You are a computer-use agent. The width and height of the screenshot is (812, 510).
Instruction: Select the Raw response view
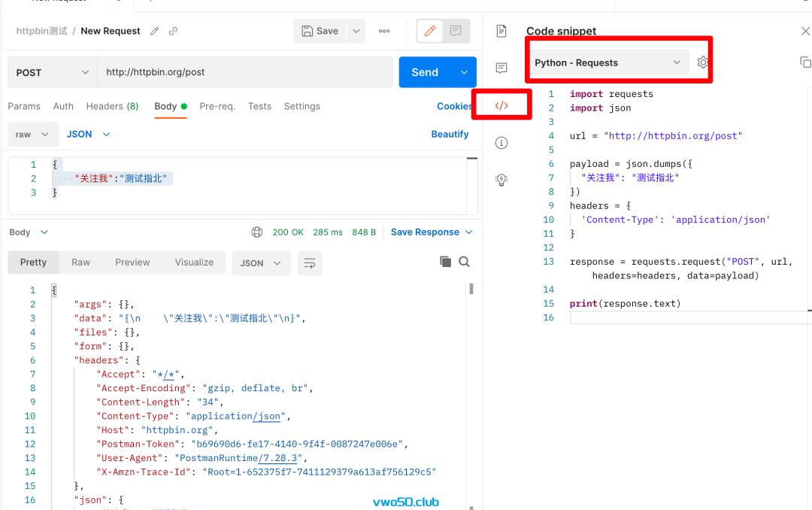[80, 263]
